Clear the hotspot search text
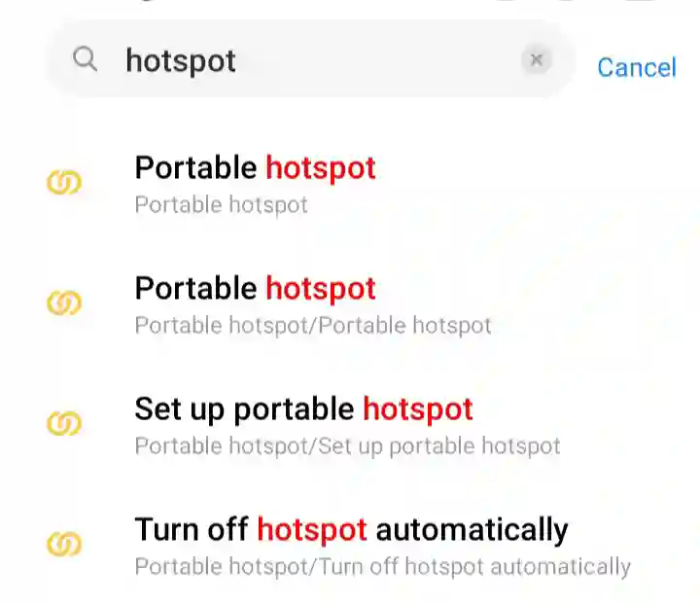 pos(536,60)
